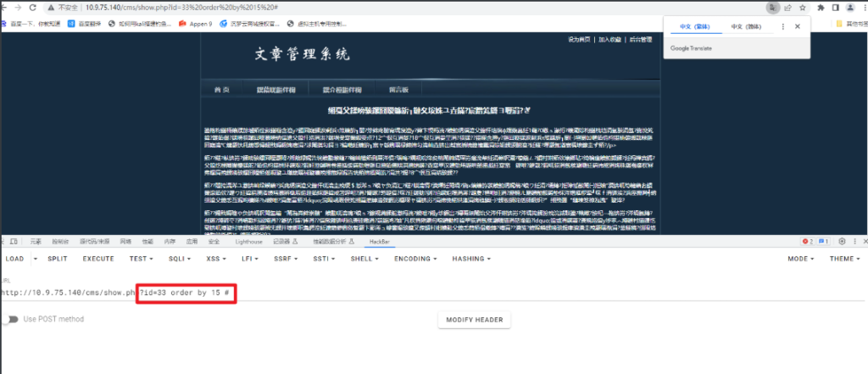Screen dimensions: 868x374
Task: Open the THEME dropdown in HackBar
Action: tap(845, 259)
